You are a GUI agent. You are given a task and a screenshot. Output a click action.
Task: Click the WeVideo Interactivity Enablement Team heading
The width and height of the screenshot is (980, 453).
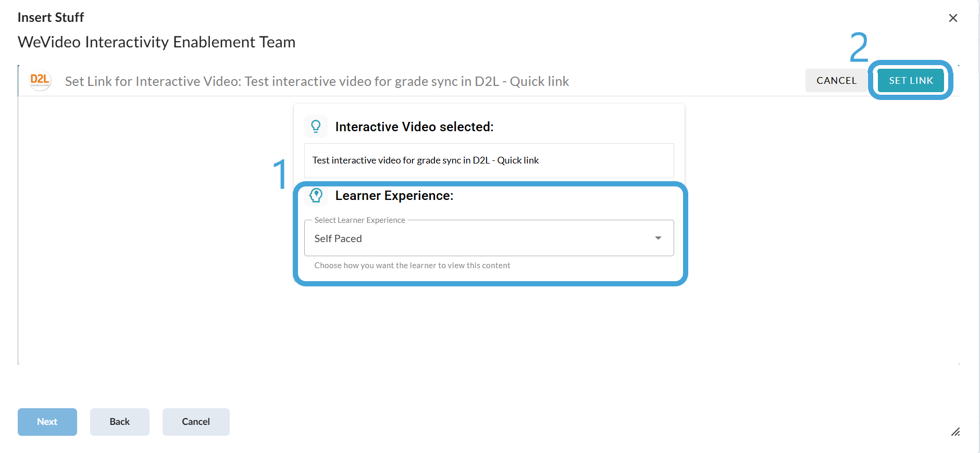(x=157, y=42)
